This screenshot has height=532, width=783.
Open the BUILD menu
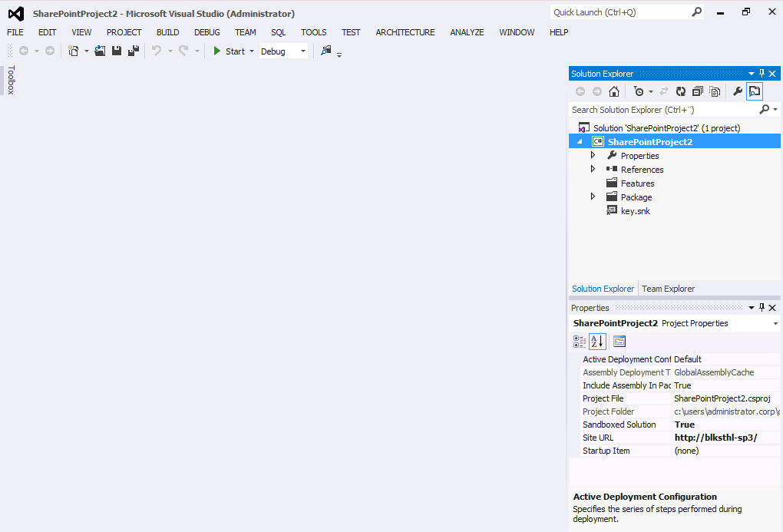[167, 32]
